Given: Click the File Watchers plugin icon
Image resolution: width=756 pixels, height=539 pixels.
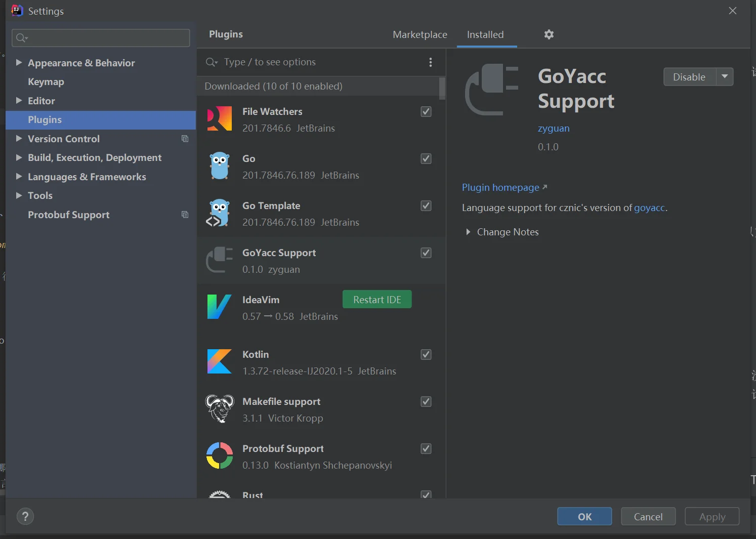Looking at the screenshot, I should [220, 118].
